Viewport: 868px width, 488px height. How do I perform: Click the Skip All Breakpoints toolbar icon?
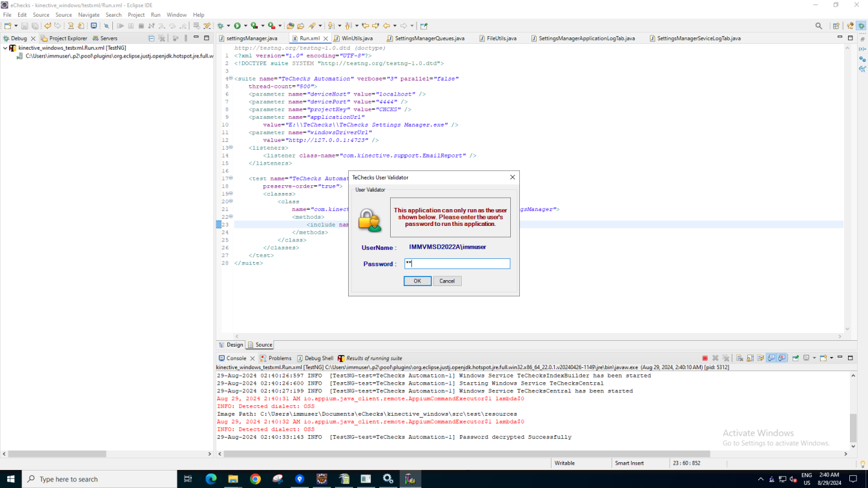(107, 26)
